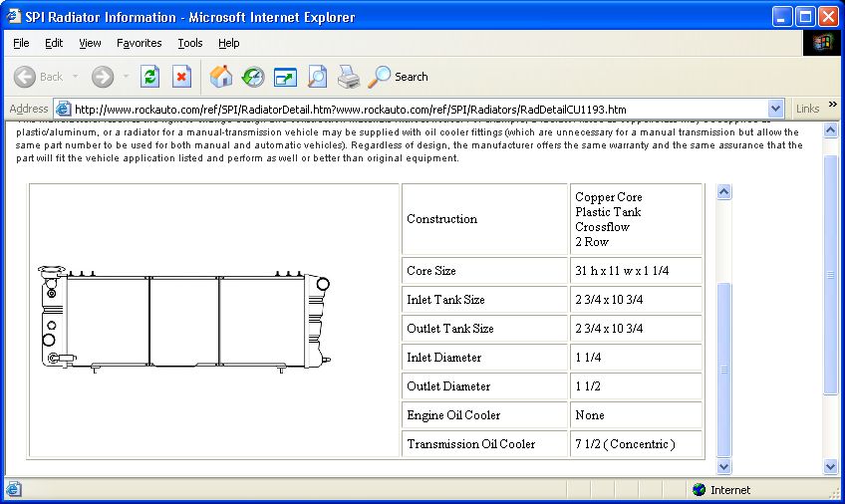
Task: Click the Back navigation arrow
Action: 25,77
